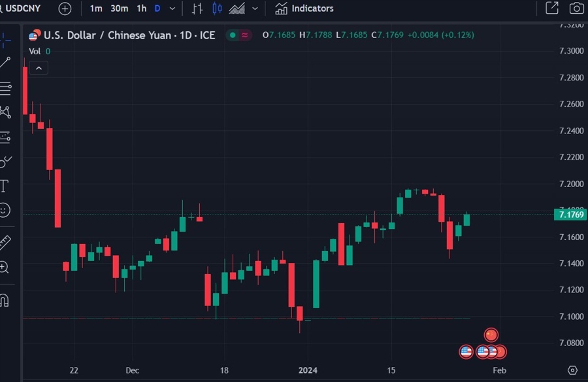Click the USD flag symbol logo
588x382 pixels.
(x=35, y=35)
